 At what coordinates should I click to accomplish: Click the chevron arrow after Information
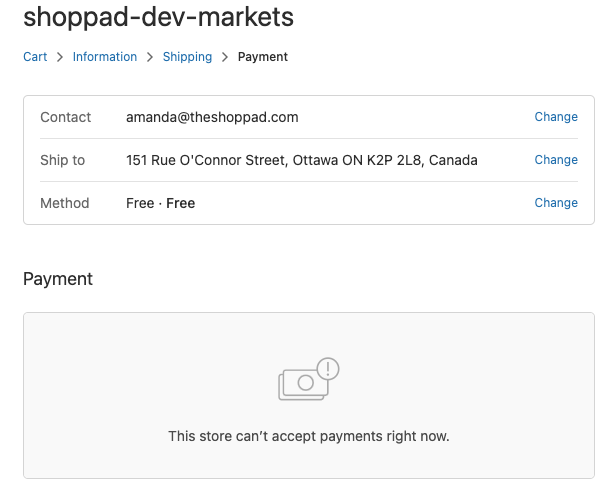tap(150, 57)
